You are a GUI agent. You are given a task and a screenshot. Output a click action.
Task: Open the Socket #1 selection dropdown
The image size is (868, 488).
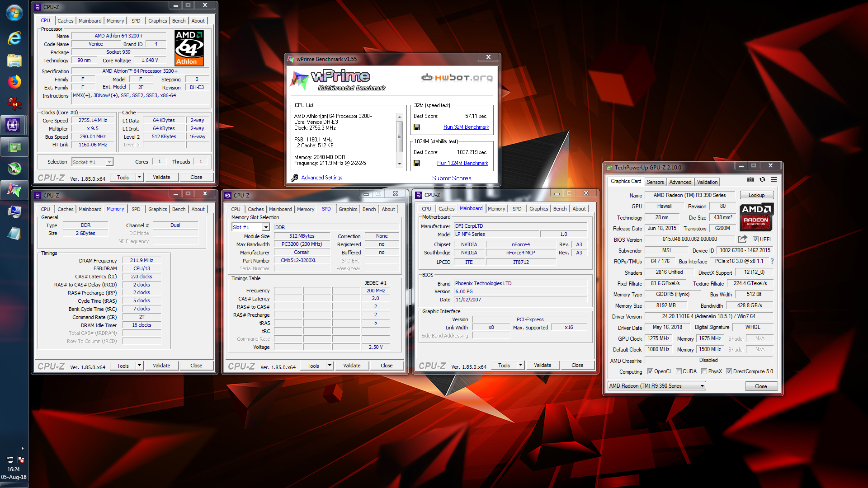pyautogui.click(x=109, y=162)
